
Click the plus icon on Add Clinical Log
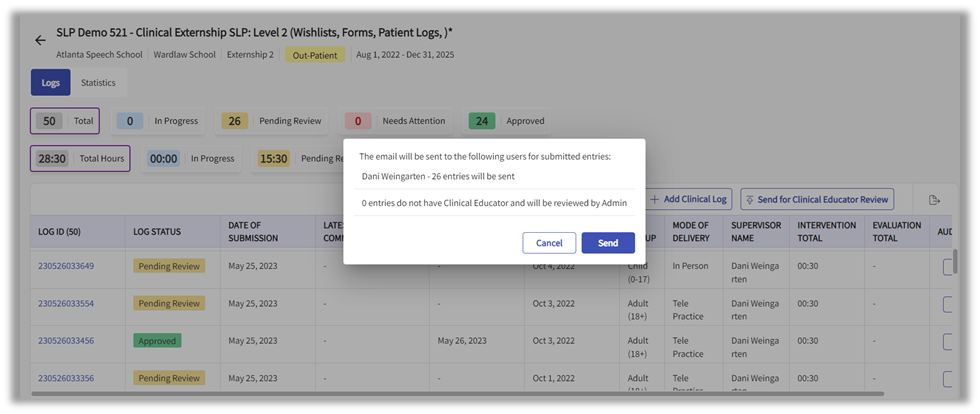coord(655,200)
